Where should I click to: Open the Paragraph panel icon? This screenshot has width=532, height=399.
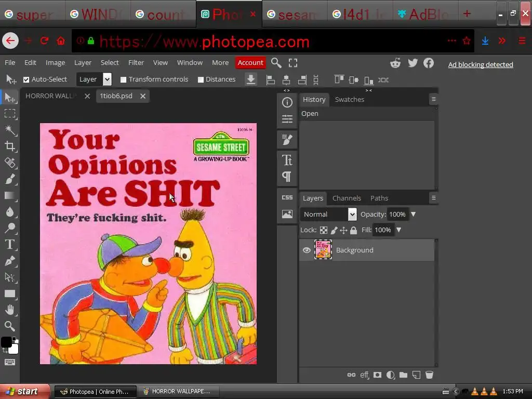tap(287, 177)
